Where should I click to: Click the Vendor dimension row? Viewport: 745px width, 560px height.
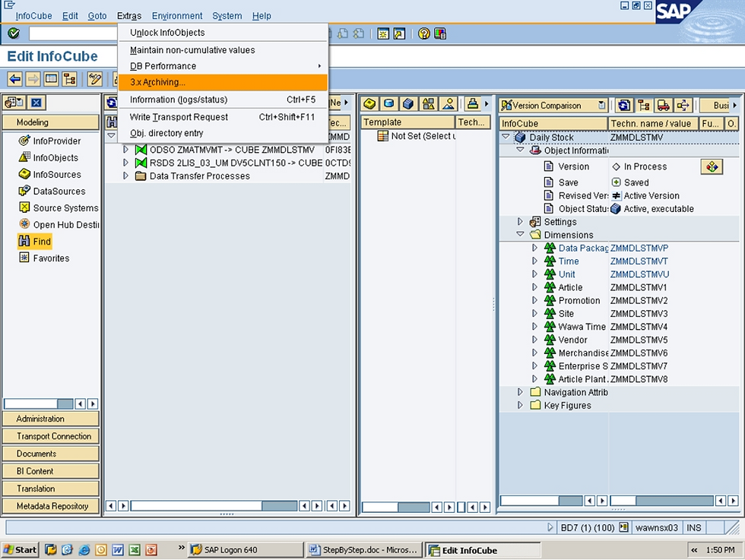619,340
